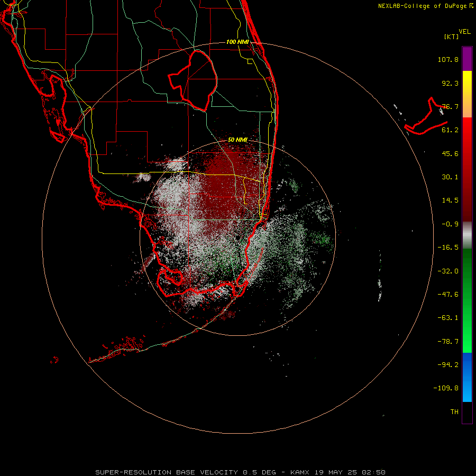Viewport: 476px width, 476px height.
Task: Click the VEL legend title
Action: [x=464, y=32]
